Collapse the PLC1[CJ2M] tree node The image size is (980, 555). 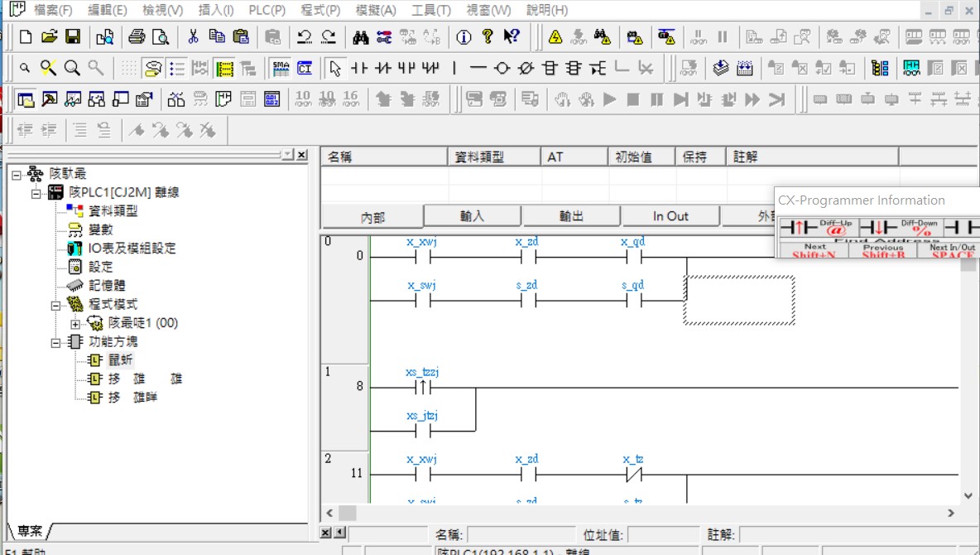click(36, 193)
